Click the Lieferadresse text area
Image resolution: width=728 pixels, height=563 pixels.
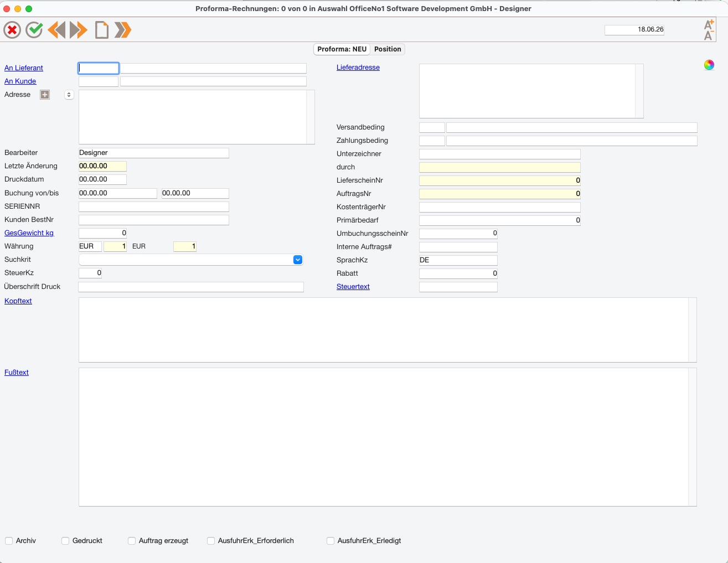pyautogui.click(x=527, y=91)
